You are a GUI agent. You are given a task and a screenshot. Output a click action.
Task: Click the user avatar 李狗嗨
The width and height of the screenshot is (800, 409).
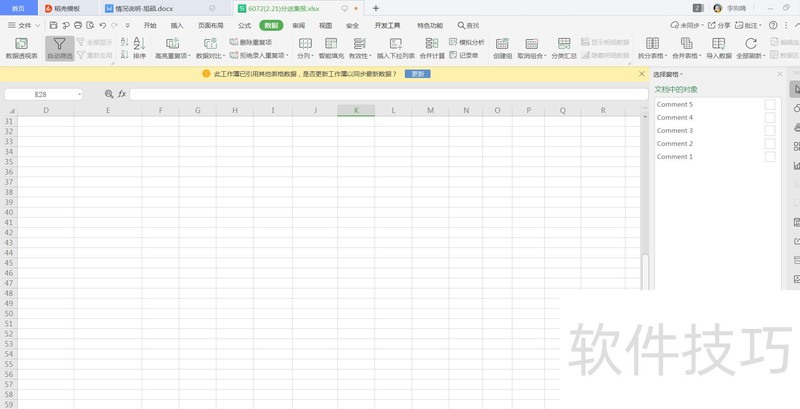coord(718,8)
